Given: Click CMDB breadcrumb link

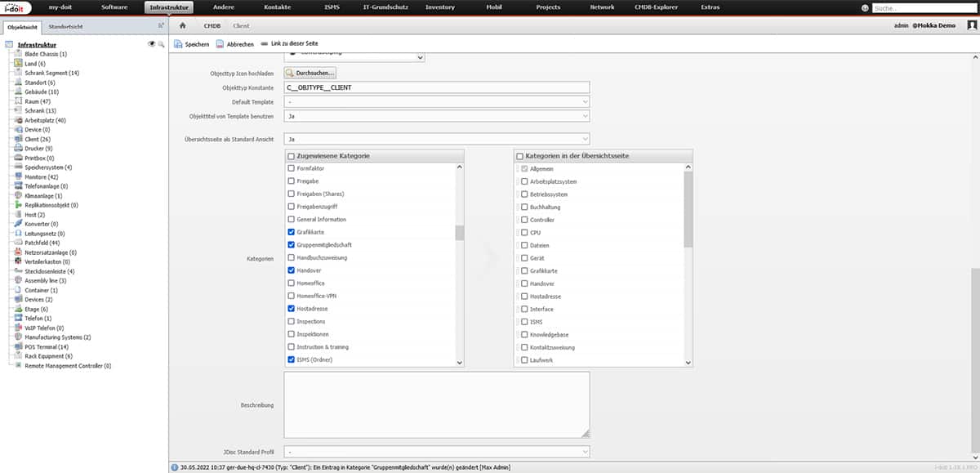Looking at the screenshot, I should [x=212, y=26].
